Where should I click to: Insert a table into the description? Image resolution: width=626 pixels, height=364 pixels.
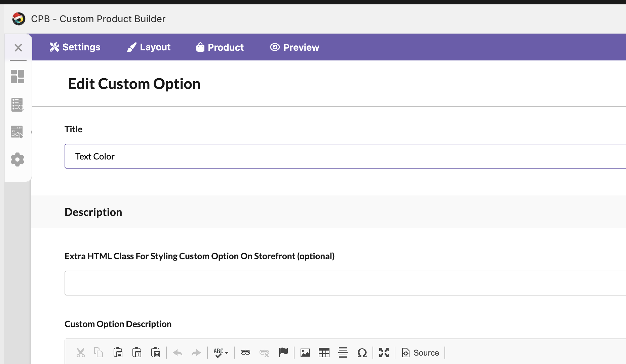coord(324,353)
